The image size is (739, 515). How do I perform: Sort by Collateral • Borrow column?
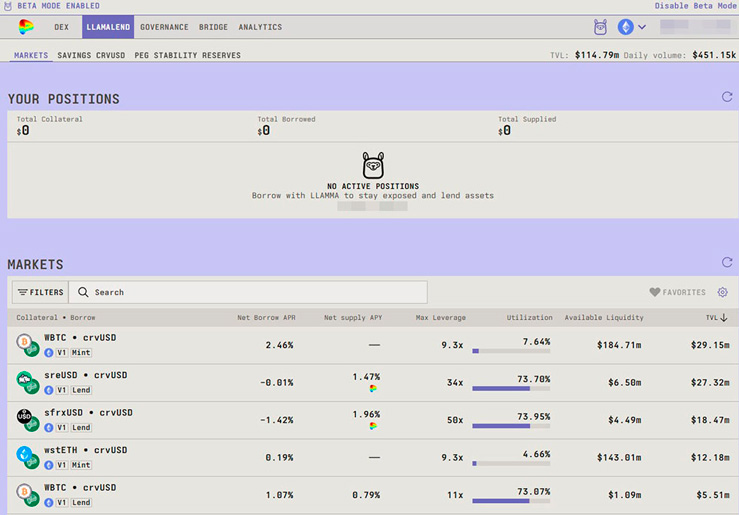56,318
